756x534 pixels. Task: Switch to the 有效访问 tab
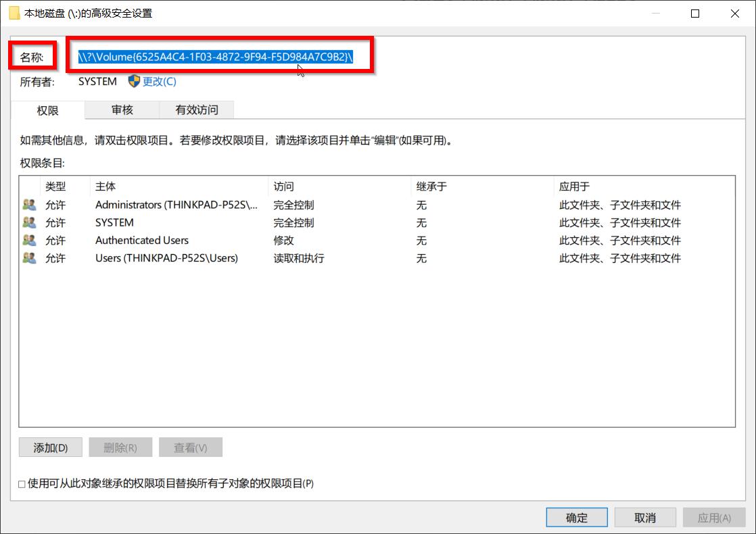coord(196,110)
